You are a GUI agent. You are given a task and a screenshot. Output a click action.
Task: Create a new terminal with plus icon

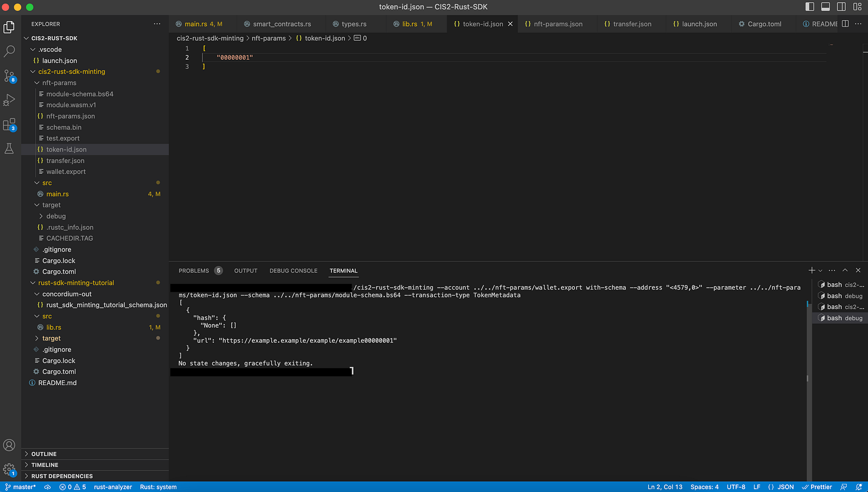point(812,270)
